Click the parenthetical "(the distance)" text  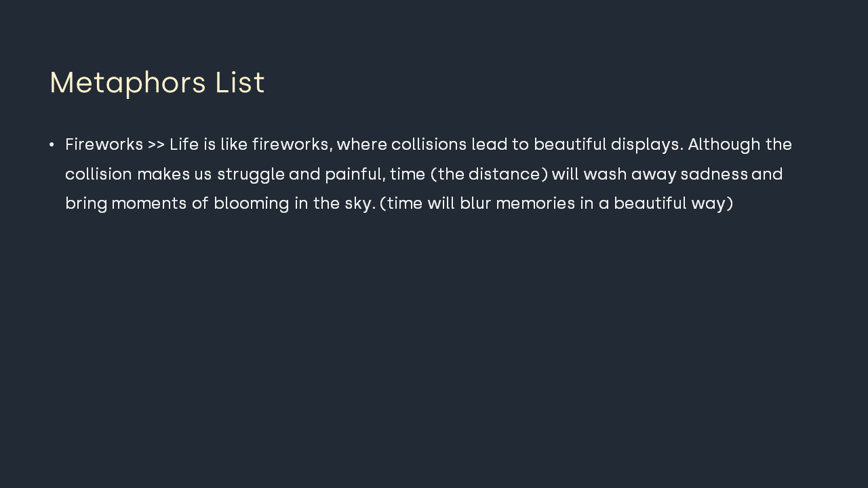pos(489,174)
